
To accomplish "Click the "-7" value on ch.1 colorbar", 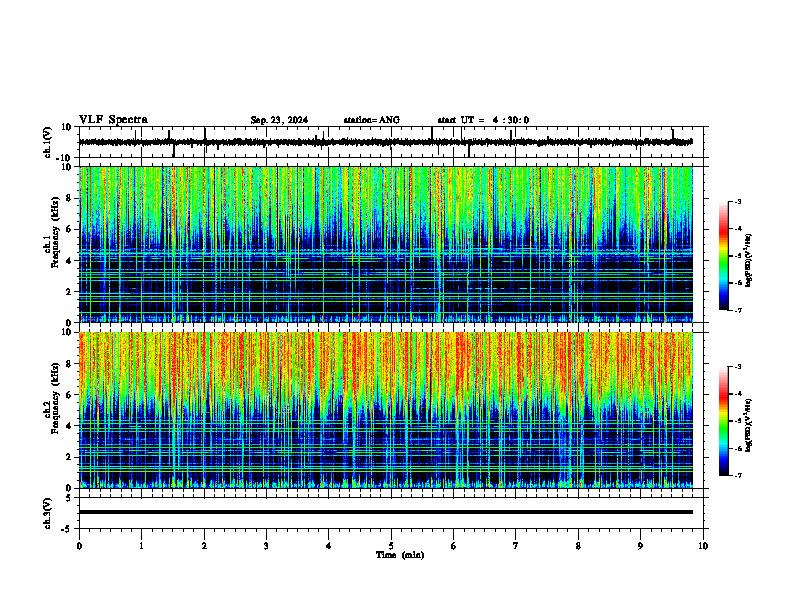I will tap(738, 311).
